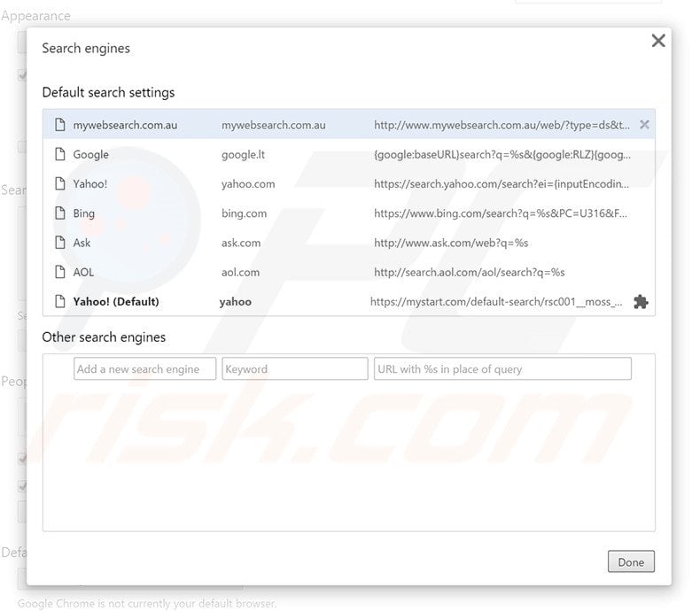Screen dimensions: 700x611
Task: Click the page icon beside Ask
Action: 60,243
